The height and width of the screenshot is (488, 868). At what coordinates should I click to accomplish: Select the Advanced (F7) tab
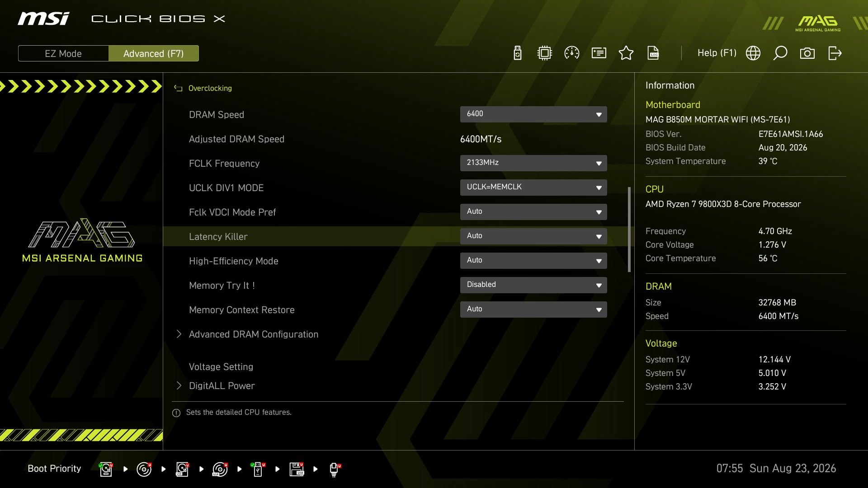point(154,53)
